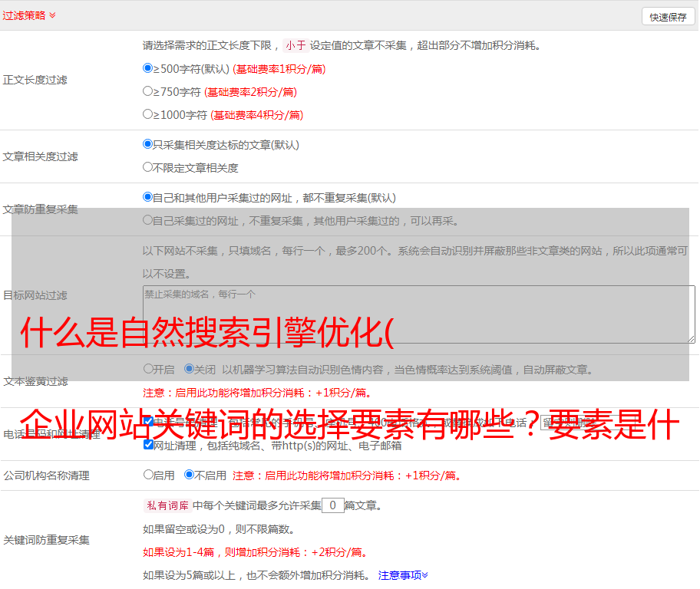Screen dimensions: 700x589
Task: Select 启用 for 公司机构名称清理
Action: (148, 475)
